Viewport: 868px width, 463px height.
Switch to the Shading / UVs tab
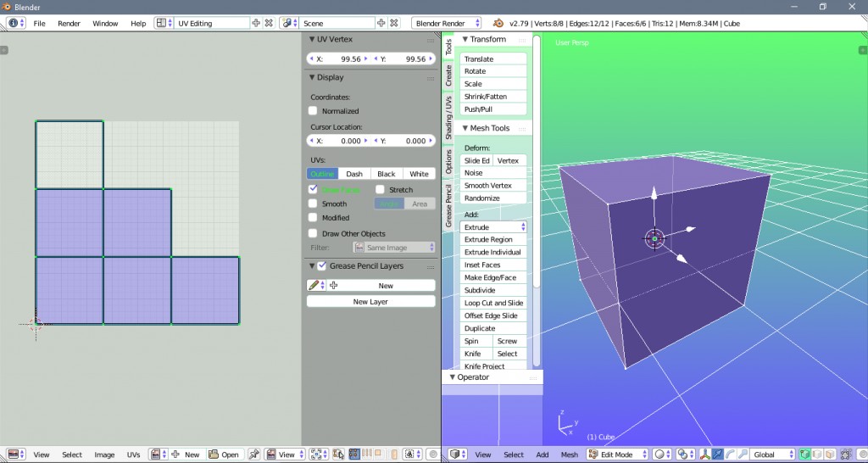pos(448,118)
